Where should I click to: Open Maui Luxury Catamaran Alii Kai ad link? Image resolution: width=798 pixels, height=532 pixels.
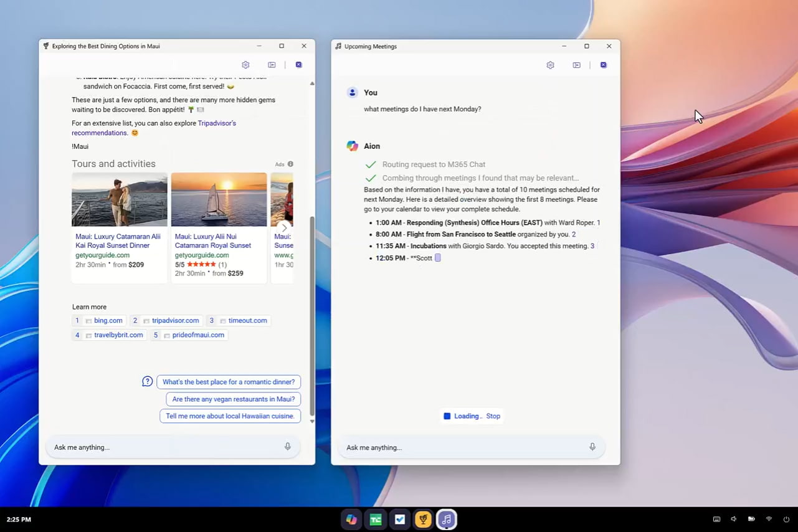tap(118, 241)
